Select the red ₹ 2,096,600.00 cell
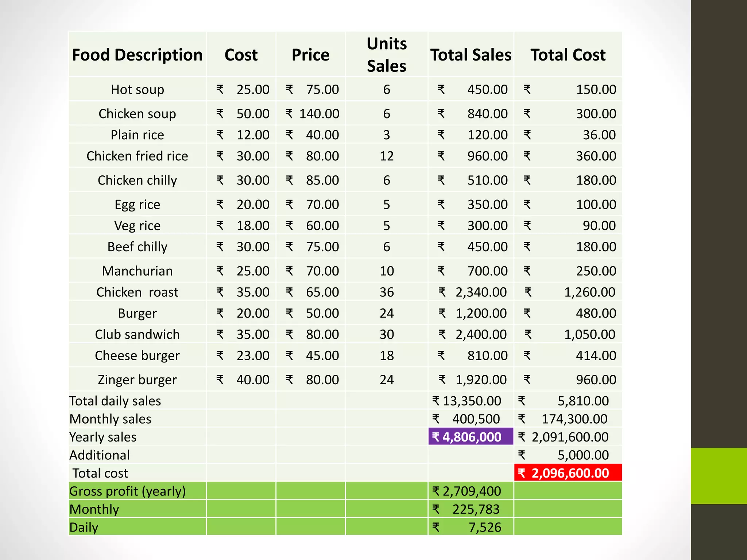This screenshot has width=747, height=560. click(x=568, y=472)
